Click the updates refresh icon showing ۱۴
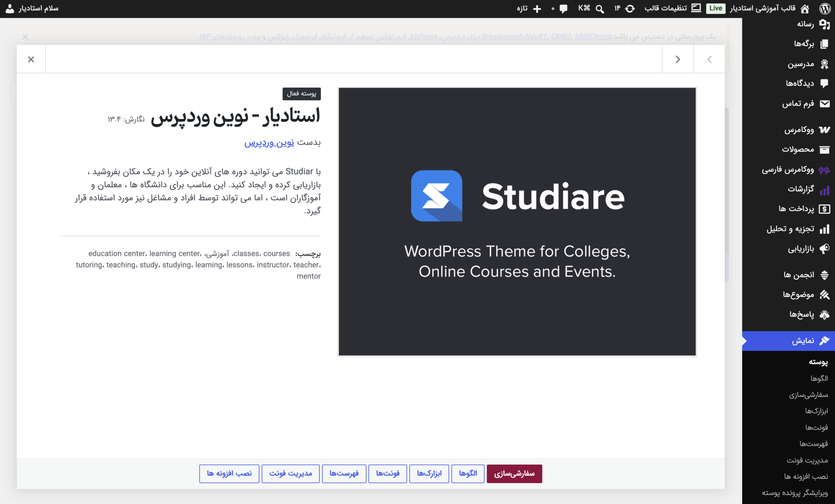The height and width of the screenshot is (504, 835). point(630,8)
